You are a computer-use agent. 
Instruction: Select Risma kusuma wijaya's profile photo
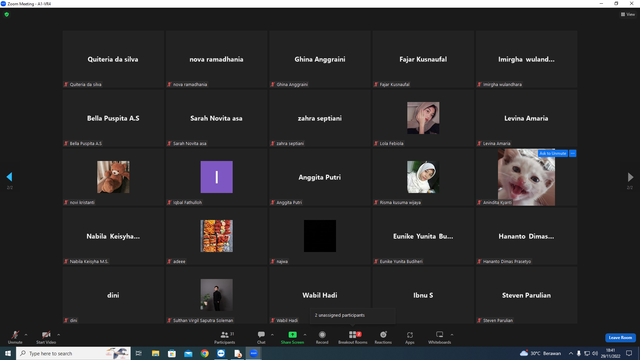(x=423, y=177)
